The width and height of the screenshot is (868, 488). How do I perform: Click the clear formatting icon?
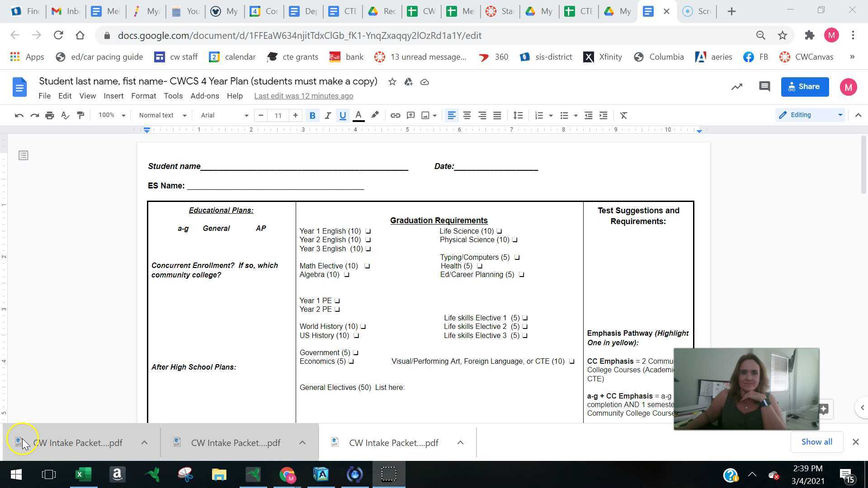pyautogui.click(x=623, y=116)
